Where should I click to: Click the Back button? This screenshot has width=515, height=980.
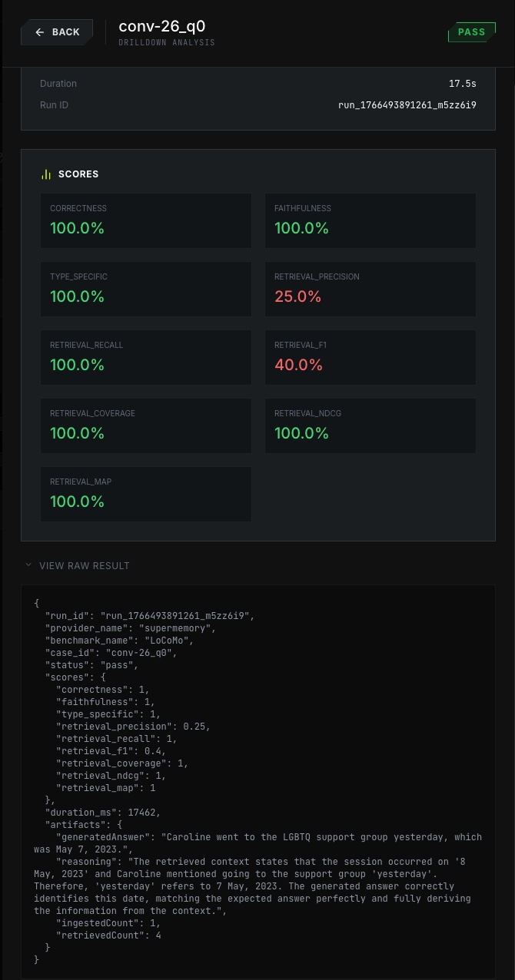[57, 32]
